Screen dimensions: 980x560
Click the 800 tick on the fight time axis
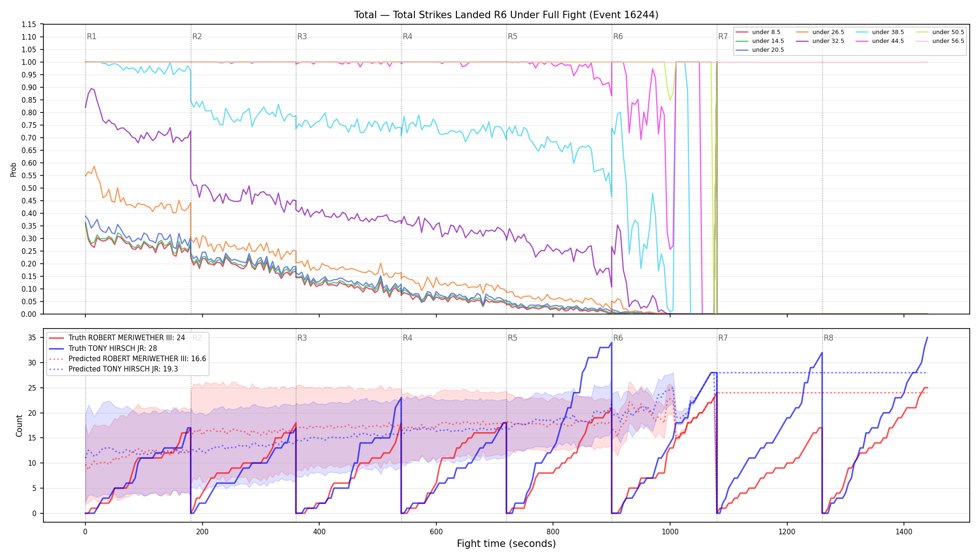(x=553, y=532)
